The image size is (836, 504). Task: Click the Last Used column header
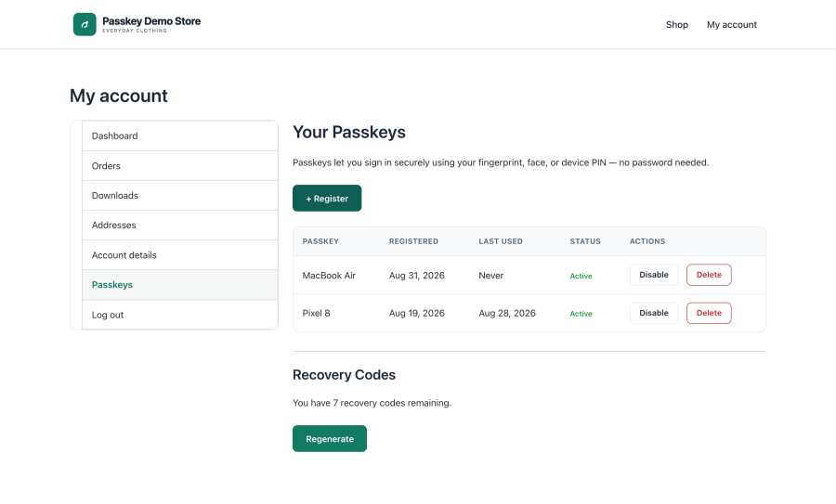[500, 241]
